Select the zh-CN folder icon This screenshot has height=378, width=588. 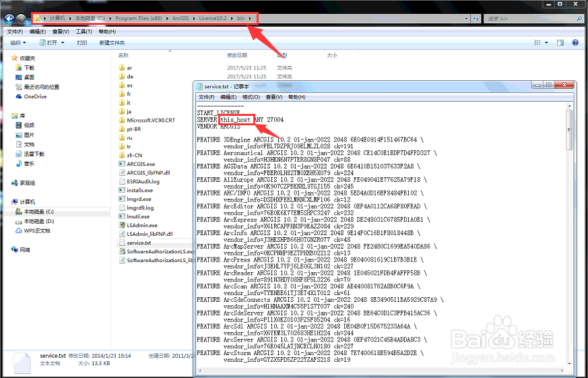(121, 155)
